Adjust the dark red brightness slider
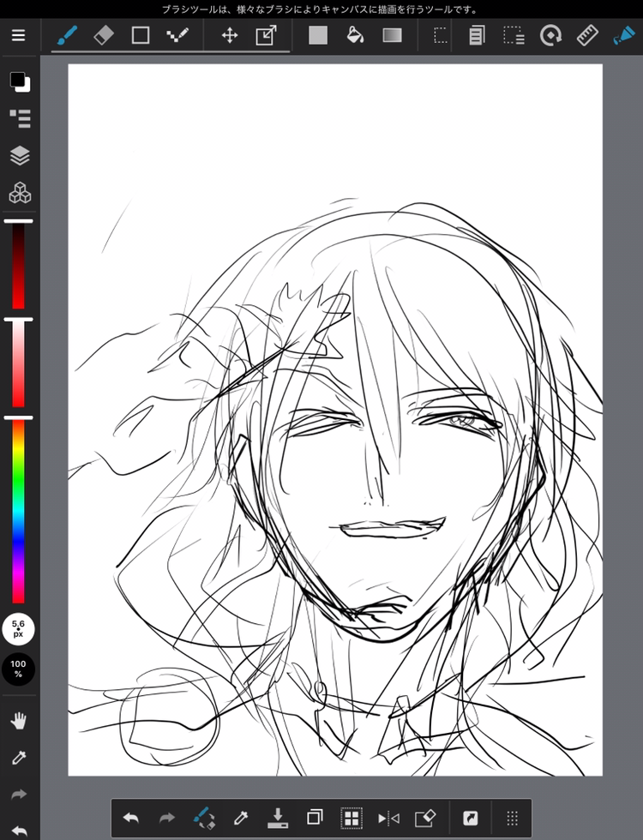The width and height of the screenshot is (643, 840). (19, 265)
